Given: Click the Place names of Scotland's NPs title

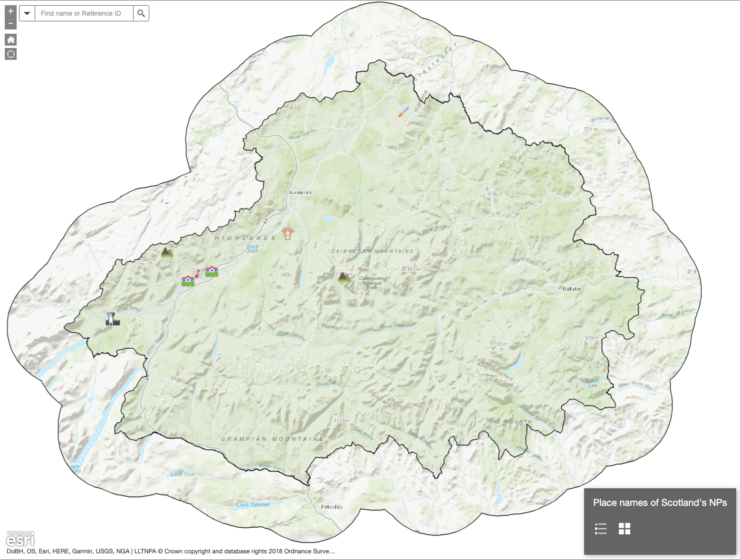Looking at the screenshot, I should click(x=660, y=503).
